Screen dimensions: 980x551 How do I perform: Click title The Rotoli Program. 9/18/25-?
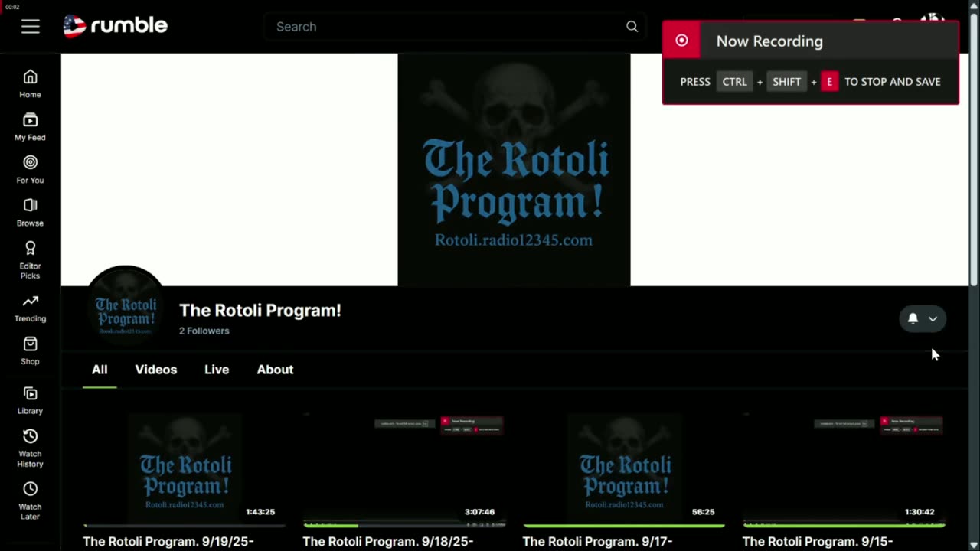tap(388, 541)
